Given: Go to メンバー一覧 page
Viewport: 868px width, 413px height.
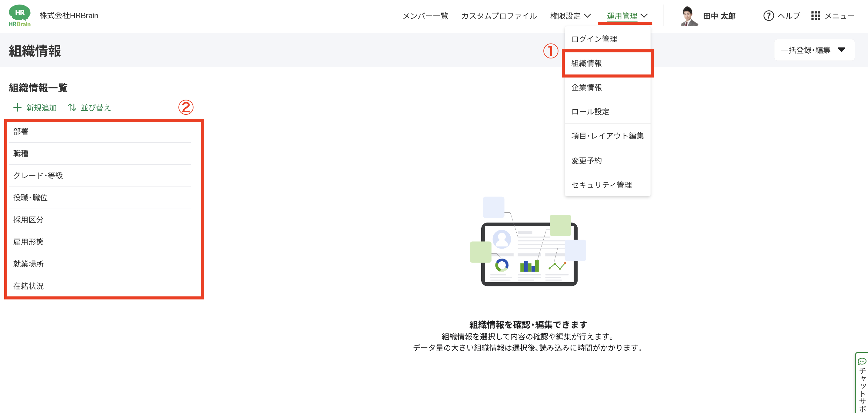Looking at the screenshot, I should click(x=425, y=16).
